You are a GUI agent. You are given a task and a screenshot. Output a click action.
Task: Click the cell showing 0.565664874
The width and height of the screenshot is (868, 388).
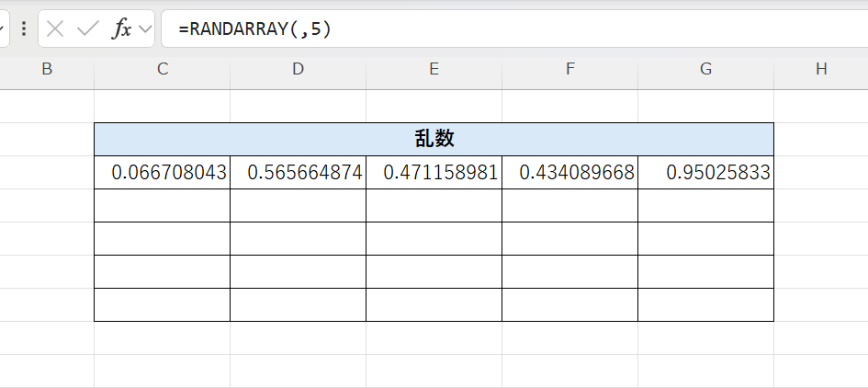click(x=298, y=172)
